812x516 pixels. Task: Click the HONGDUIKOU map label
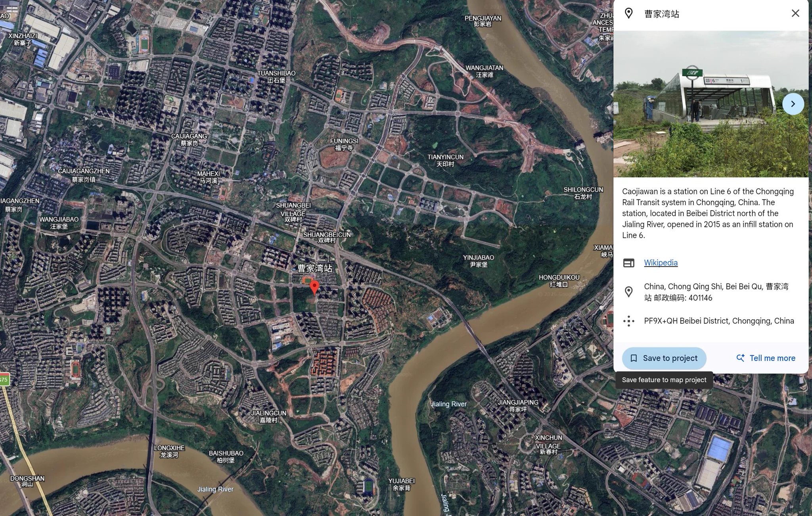[559, 281]
